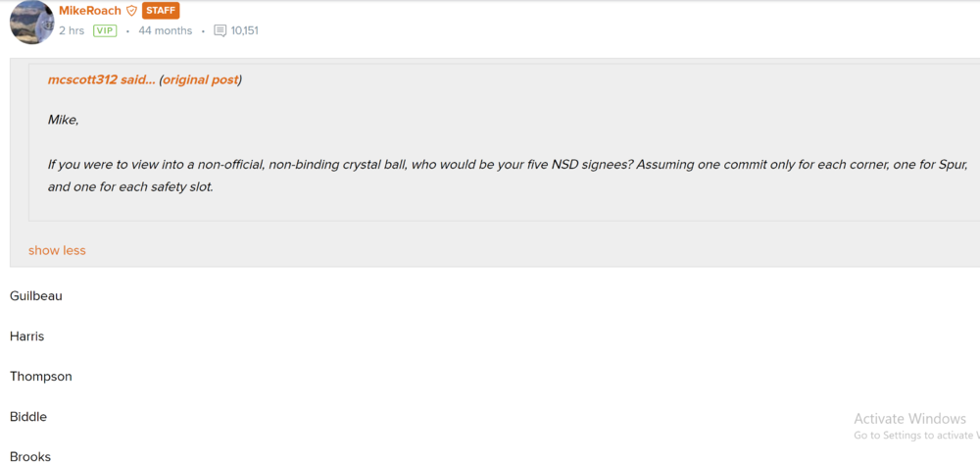The width and height of the screenshot is (980, 466).
Task: Click the "Activate Windows" watermark text
Action: click(909, 418)
